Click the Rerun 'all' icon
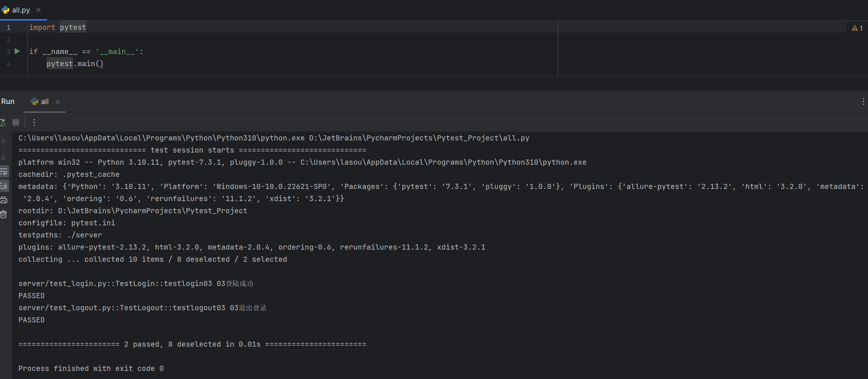868x379 pixels. point(3,122)
